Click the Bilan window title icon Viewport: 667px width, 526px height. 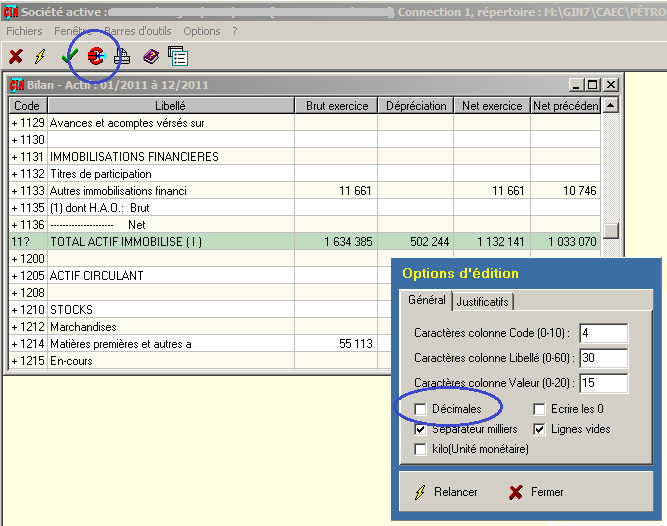(17, 85)
